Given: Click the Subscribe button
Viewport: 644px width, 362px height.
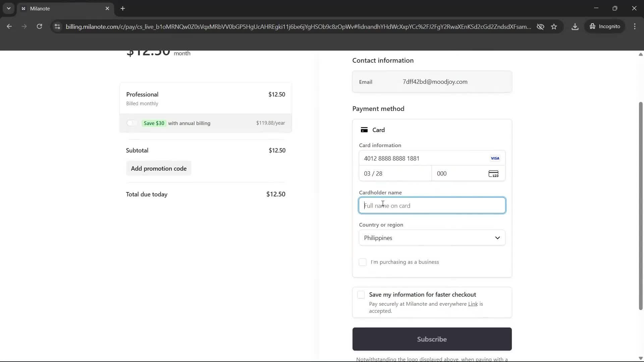Looking at the screenshot, I should pos(432,339).
